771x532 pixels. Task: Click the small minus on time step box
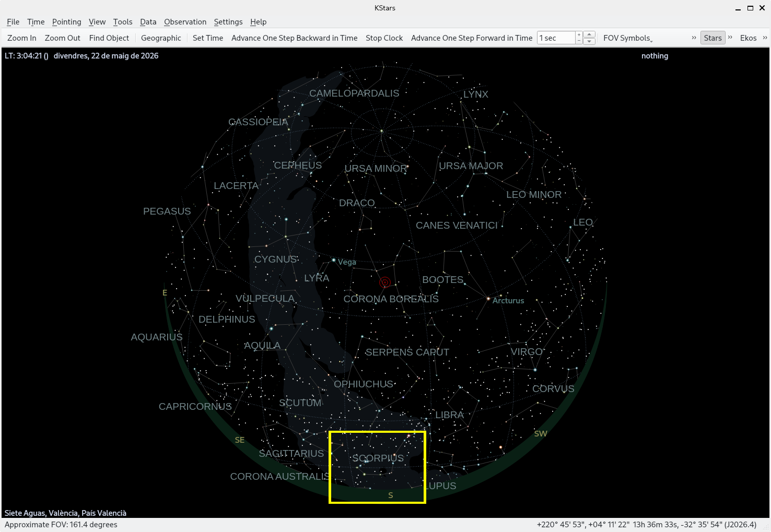579,41
